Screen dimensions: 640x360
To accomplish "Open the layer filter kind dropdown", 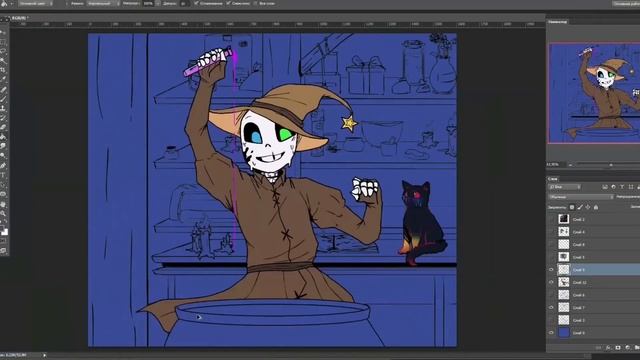I will click(564, 187).
